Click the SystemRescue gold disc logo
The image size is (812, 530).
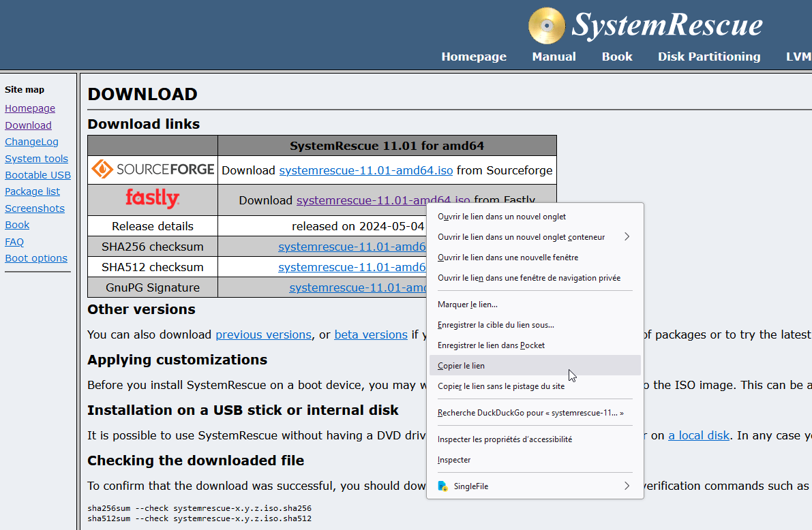(547, 25)
